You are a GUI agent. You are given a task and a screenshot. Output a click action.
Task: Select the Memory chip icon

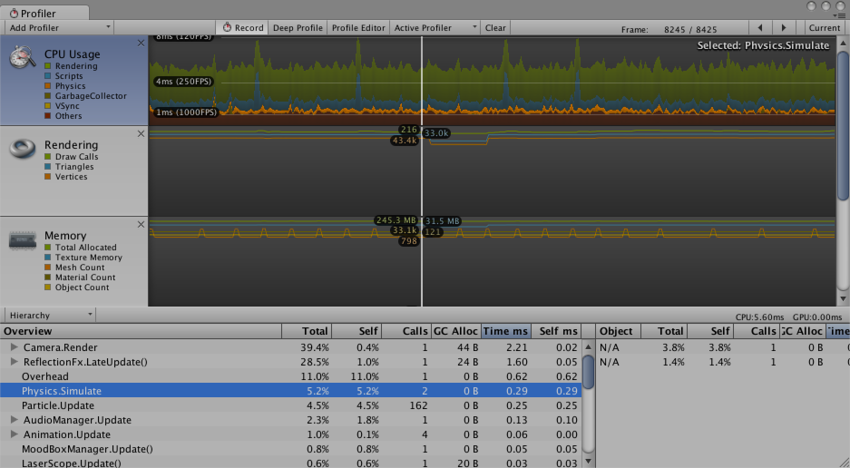pyautogui.click(x=23, y=240)
